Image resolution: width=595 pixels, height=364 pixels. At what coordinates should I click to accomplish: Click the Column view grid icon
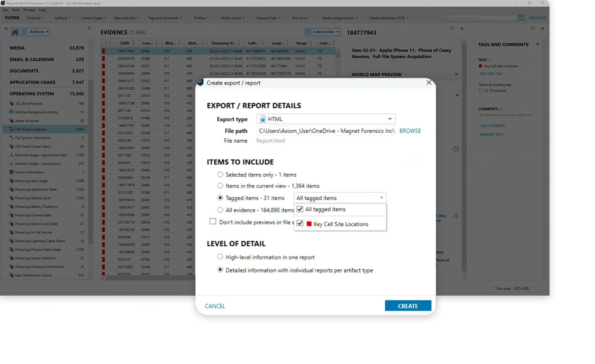click(308, 32)
